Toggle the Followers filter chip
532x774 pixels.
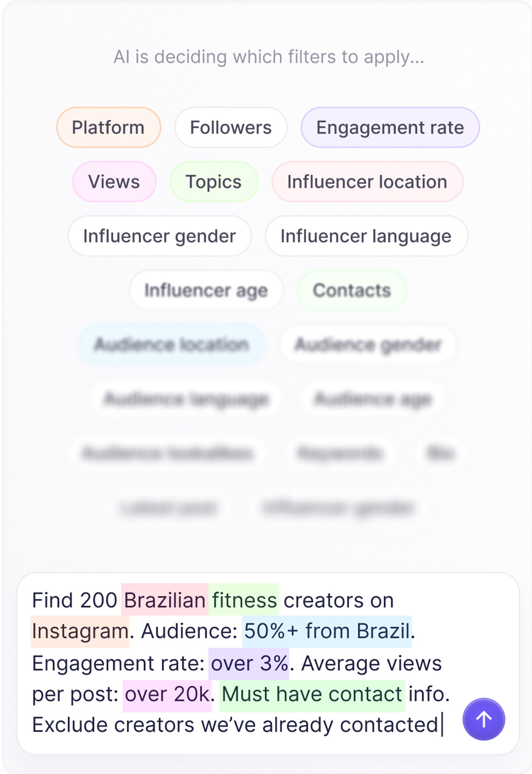tap(231, 127)
